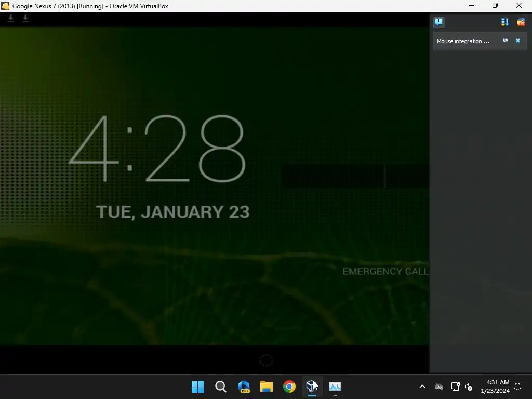Tap the dotted circle in Android navigation bar
The width and height of the screenshot is (532, 399).
click(x=266, y=361)
